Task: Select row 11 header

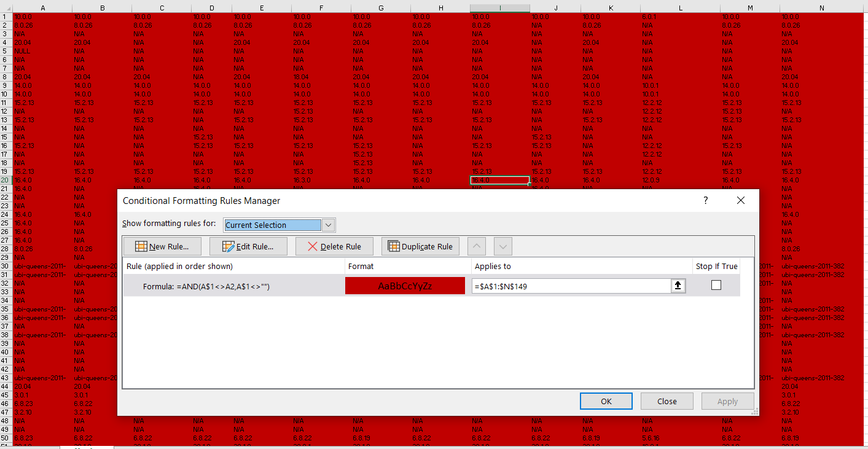Action: tap(6, 103)
